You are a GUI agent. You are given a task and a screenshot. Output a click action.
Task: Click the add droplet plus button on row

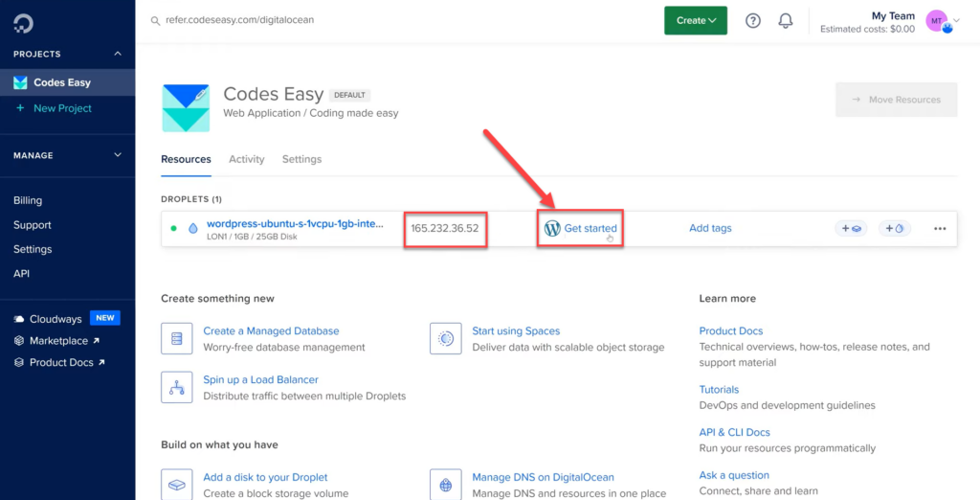click(895, 228)
